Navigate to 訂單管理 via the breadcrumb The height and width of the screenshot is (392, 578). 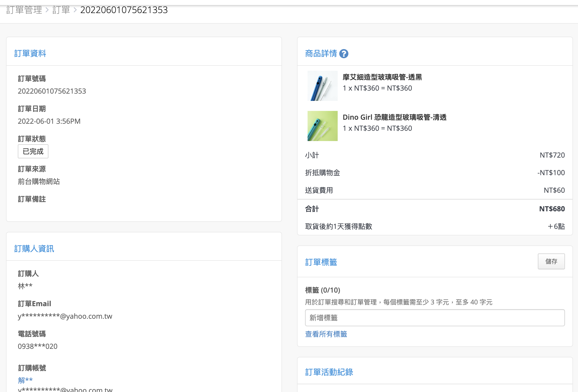point(24,10)
